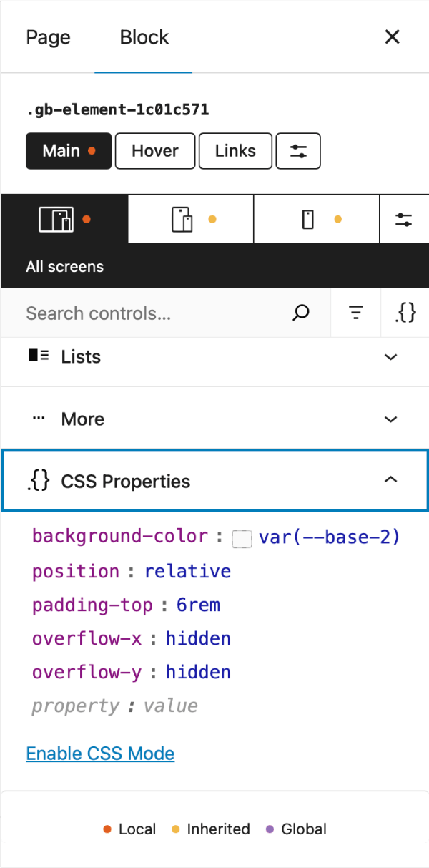429x868 pixels.
Task: Expand the Lists panel
Action: [214, 356]
